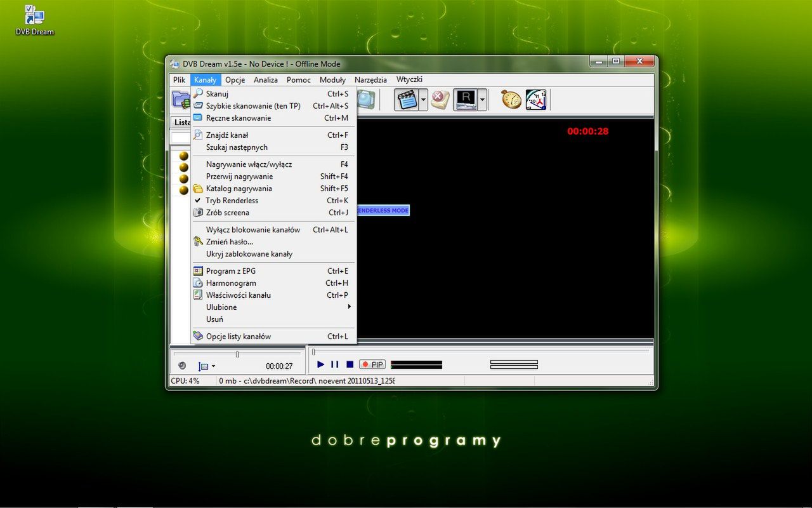
Task: Click the speaker mute icon below channel list
Action: pos(182,366)
